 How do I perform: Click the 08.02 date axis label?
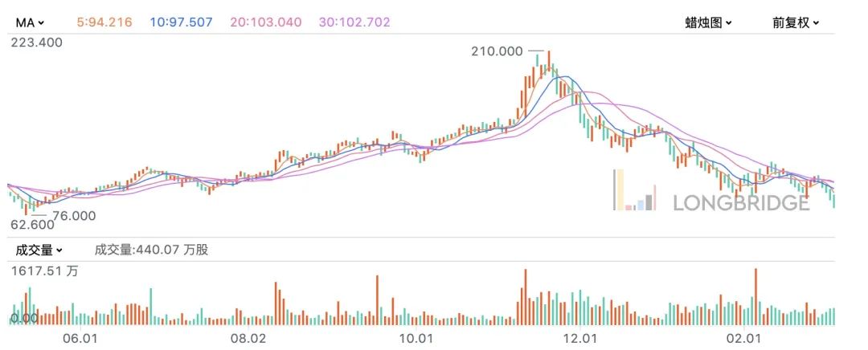click(x=248, y=337)
